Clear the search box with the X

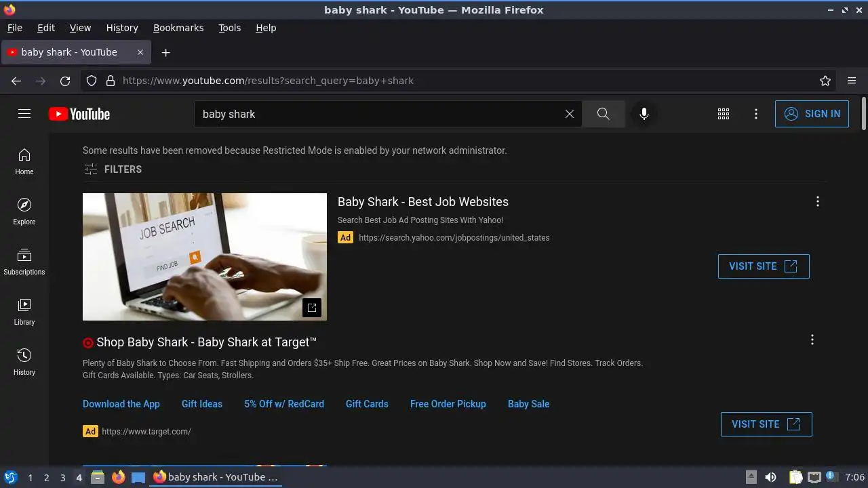coord(570,114)
